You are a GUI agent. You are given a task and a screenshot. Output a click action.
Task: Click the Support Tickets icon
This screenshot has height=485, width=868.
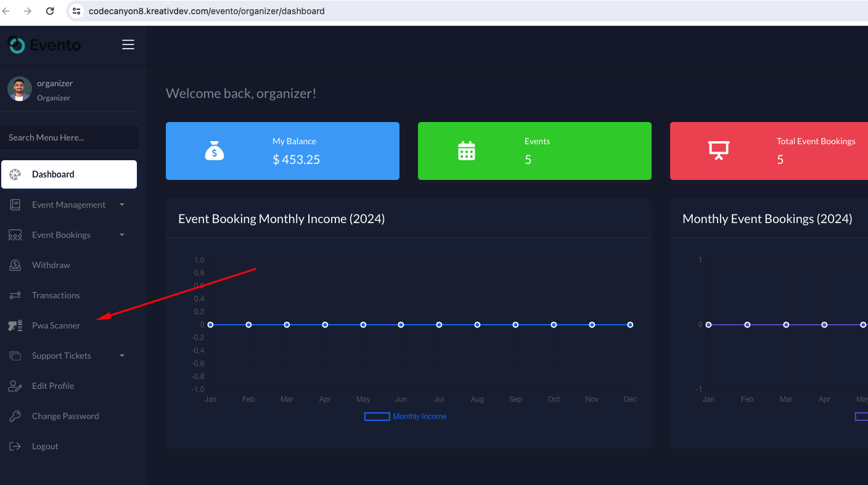point(15,356)
